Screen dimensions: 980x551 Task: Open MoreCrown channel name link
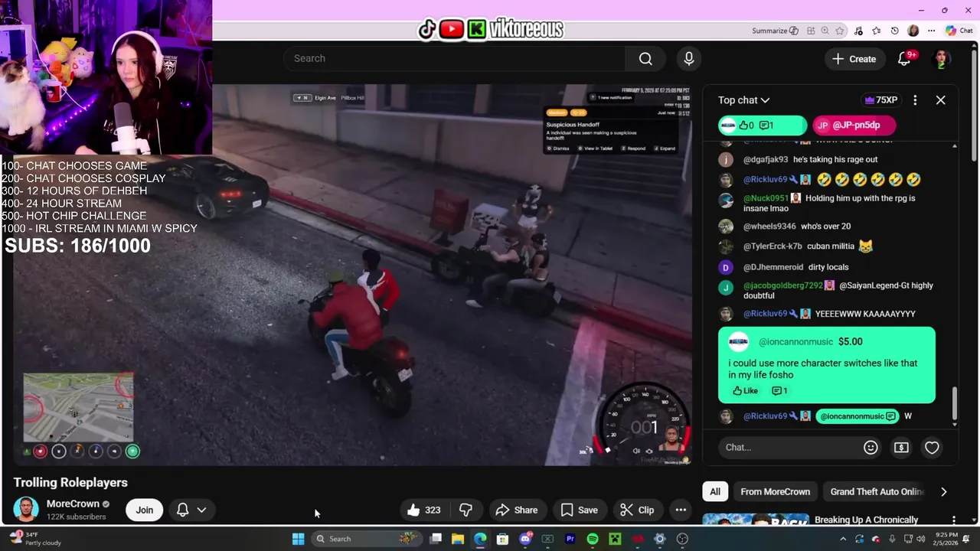point(73,504)
